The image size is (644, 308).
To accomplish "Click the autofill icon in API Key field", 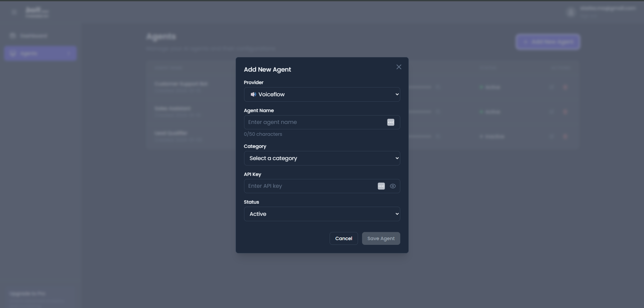I will point(381,186).
